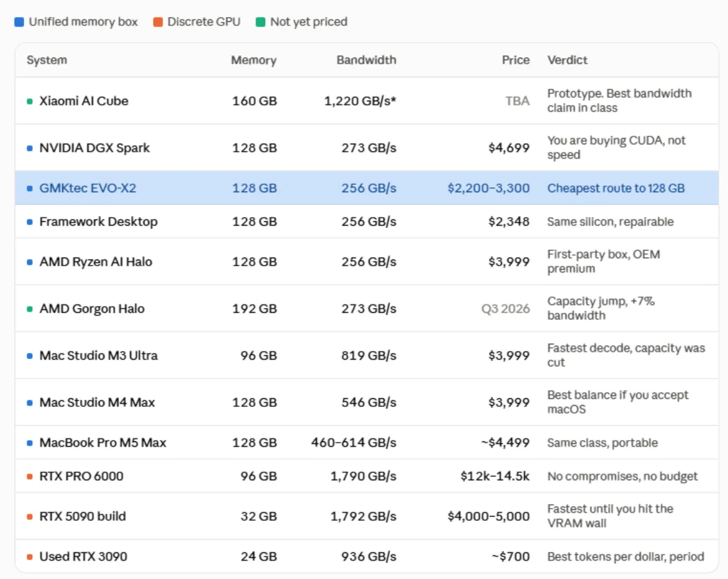The width and height of the screenshot is (728, 579).
Task: Click the 1,220 GB/s* bandwidth cell
Action: click(360, 101)
